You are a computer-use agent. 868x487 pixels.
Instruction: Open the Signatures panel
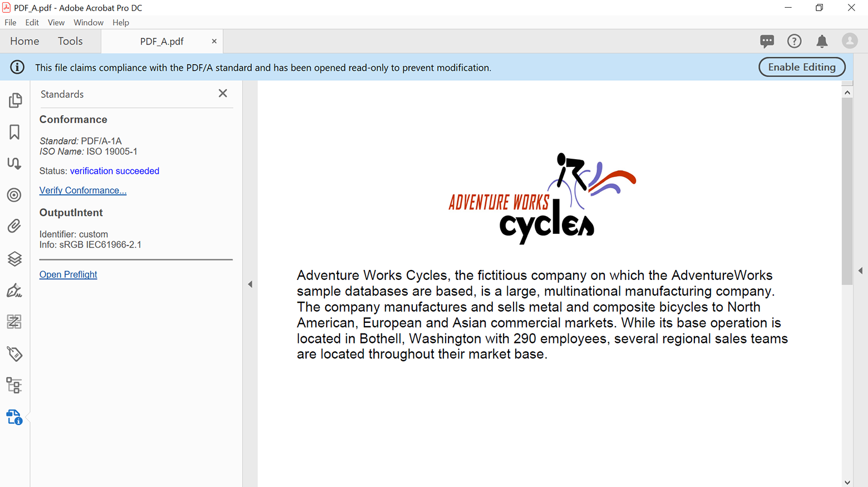coord(14,290)
